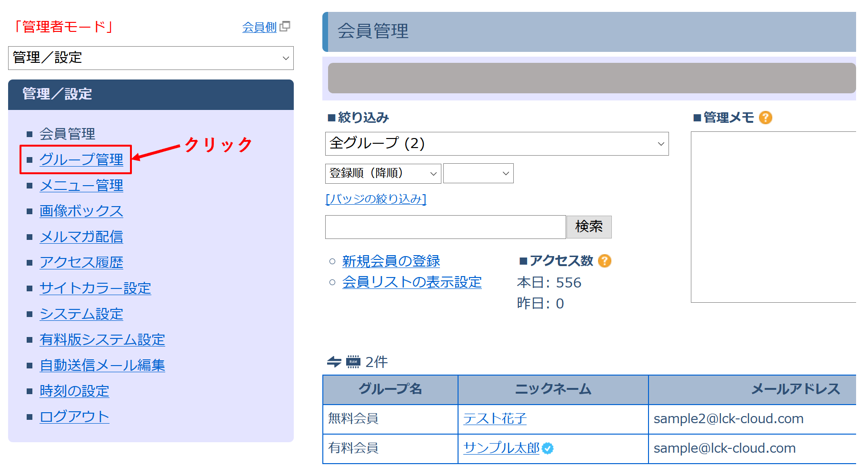Open アクセス履歴 in the sidebar

[81, 262]
